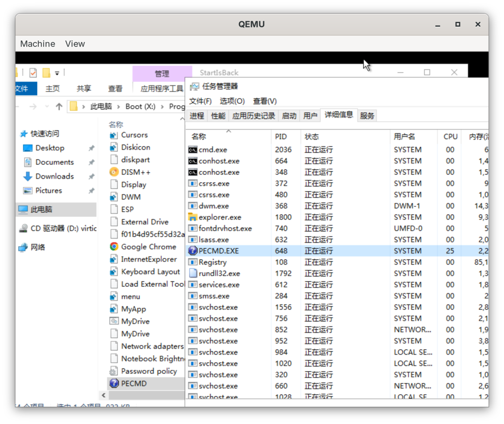Expand breadcrumb chevron after Boot (X:)
The height and width of the screenshot is (424, 504).
(162, 106)
